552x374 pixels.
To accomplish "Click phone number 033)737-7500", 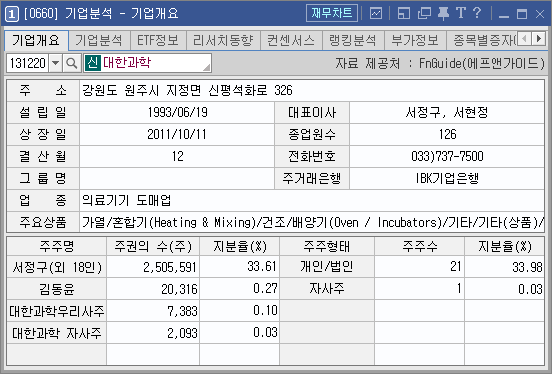I will click(x=447, y=156).
